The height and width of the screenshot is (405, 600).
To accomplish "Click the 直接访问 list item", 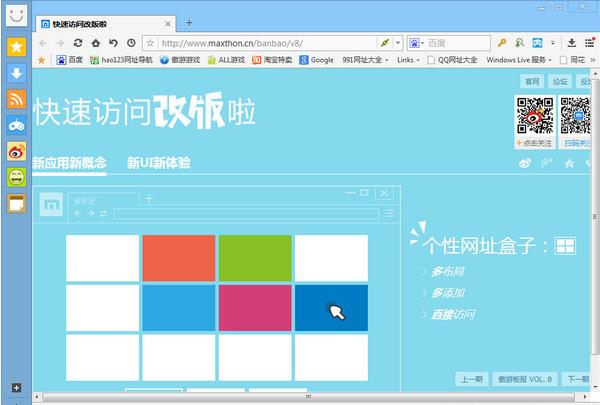I will [453, 314].
